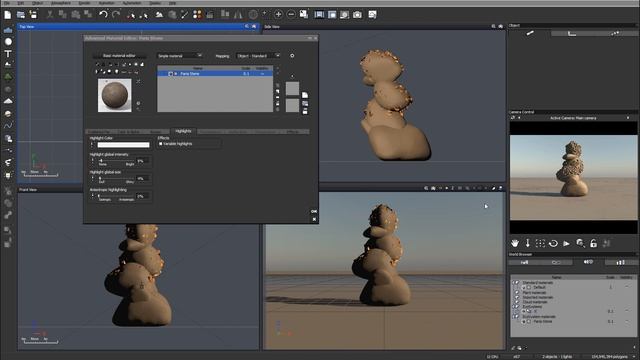Create a new scene from the toolbar
This screenshot has width=640, height=360.
[x=8, y=15]
